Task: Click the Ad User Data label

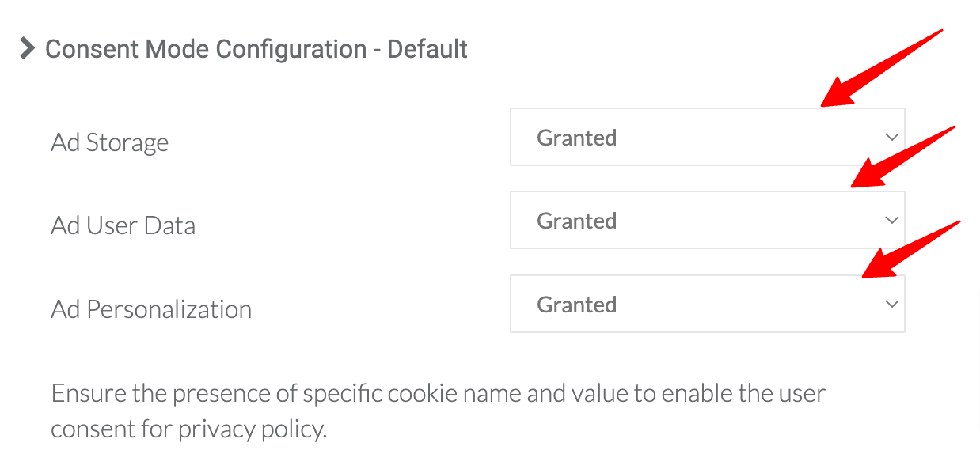Action: (x=123, y=225)
